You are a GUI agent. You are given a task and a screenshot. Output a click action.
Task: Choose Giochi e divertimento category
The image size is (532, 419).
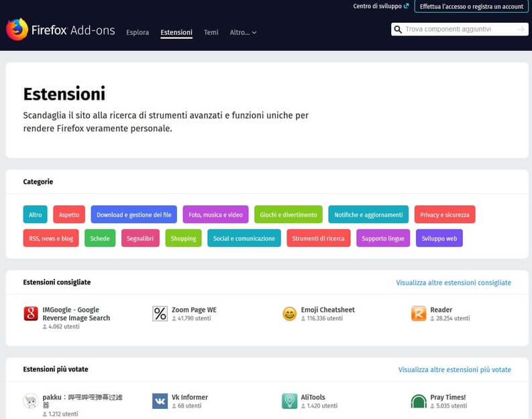coord(288,215)
